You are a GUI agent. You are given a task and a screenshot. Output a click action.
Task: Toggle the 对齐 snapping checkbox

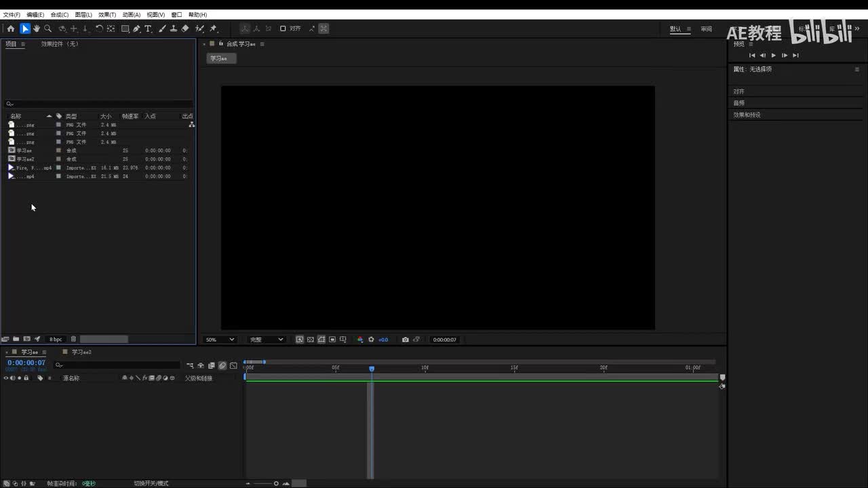(283, 28)
